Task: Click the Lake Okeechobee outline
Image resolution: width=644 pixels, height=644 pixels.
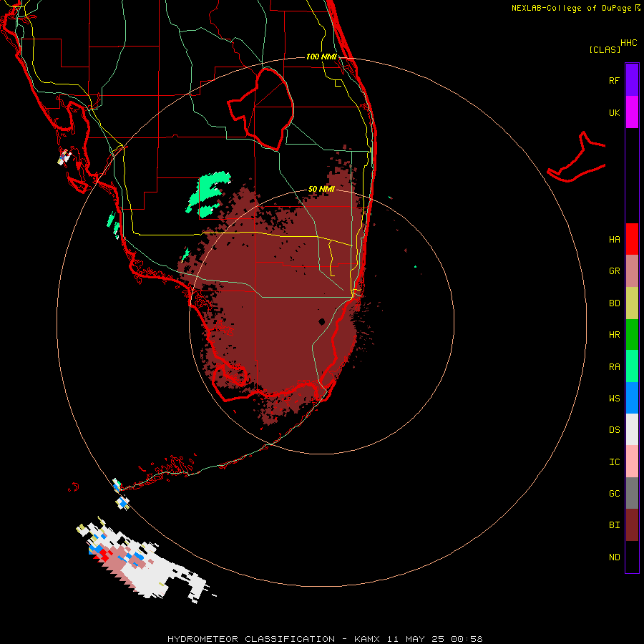Action: (261, 109)
